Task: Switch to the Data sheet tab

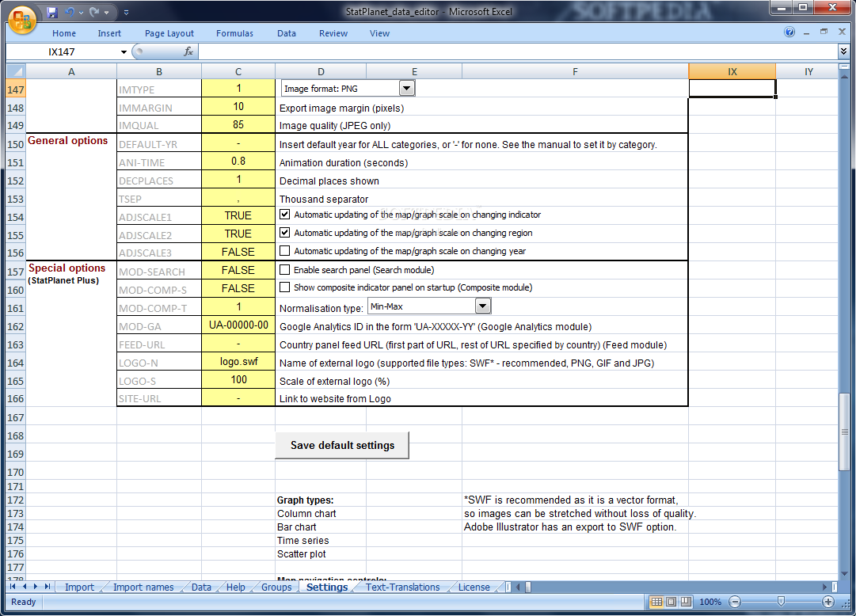Action: [201, 587]
